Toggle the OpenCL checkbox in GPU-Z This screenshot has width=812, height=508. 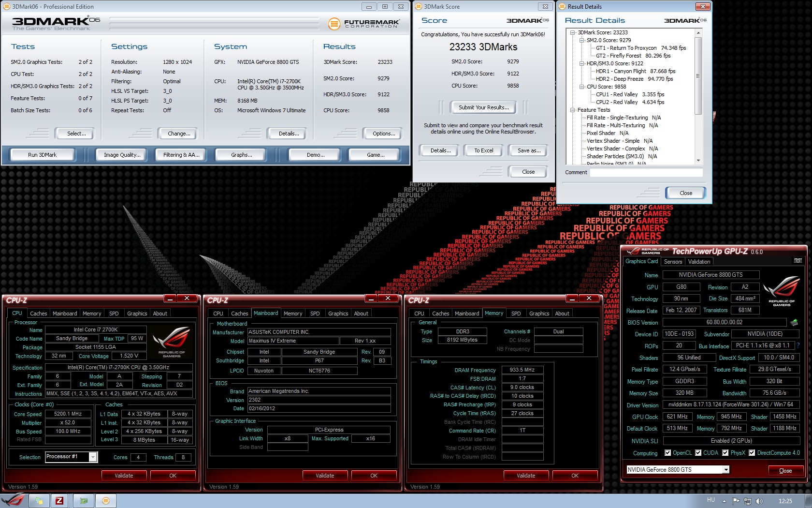click(667, 453)
